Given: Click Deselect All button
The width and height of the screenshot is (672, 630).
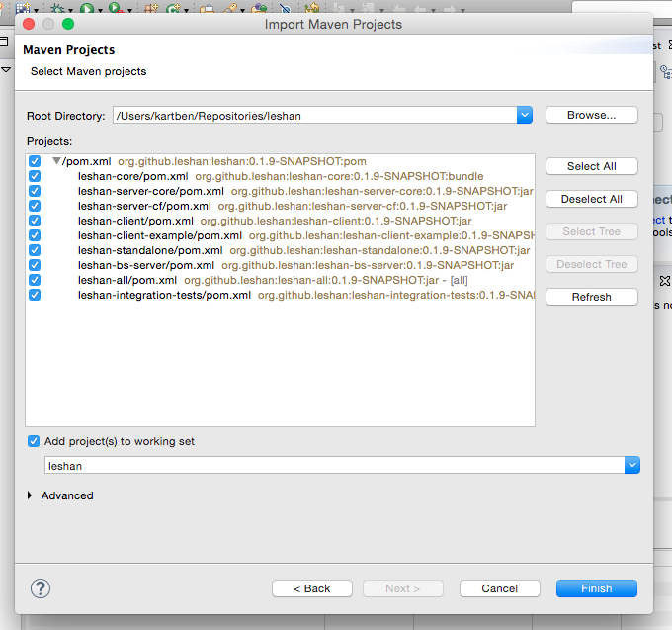Looking at the screenshot, I should point(591,199).
